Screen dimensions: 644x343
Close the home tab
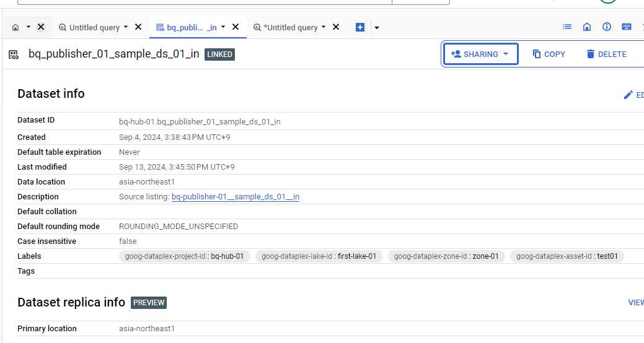click(x=41, y=27)
